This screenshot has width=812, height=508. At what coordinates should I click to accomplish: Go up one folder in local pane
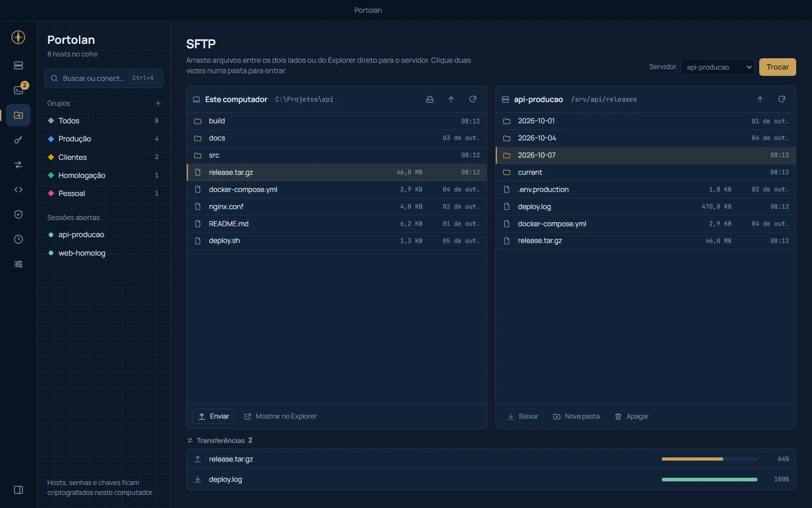(451, 99)
